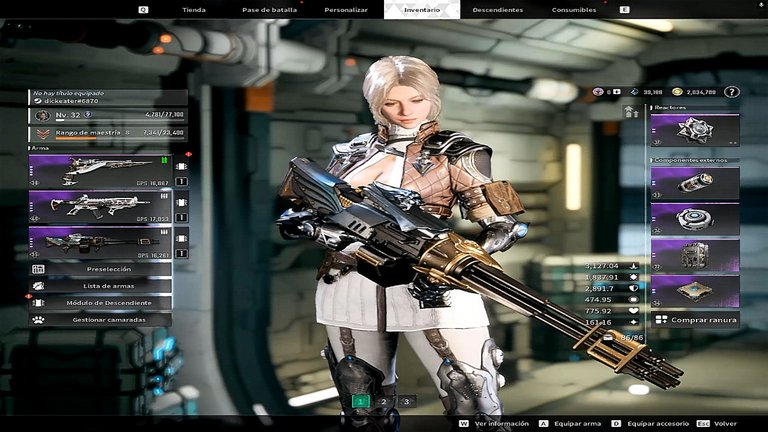768x432 pixels.
Task: Select the Inventario tab
Action: point(422,10)
